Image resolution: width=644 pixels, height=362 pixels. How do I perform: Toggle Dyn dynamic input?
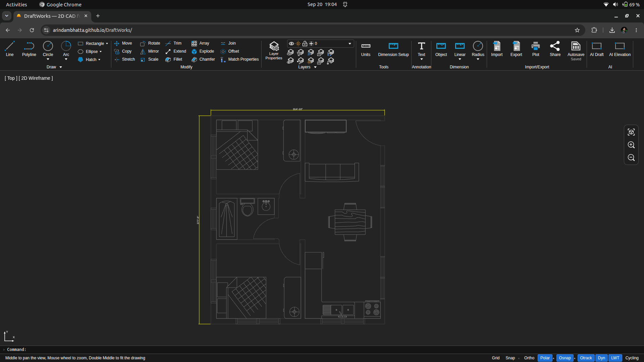coord(601,358)
